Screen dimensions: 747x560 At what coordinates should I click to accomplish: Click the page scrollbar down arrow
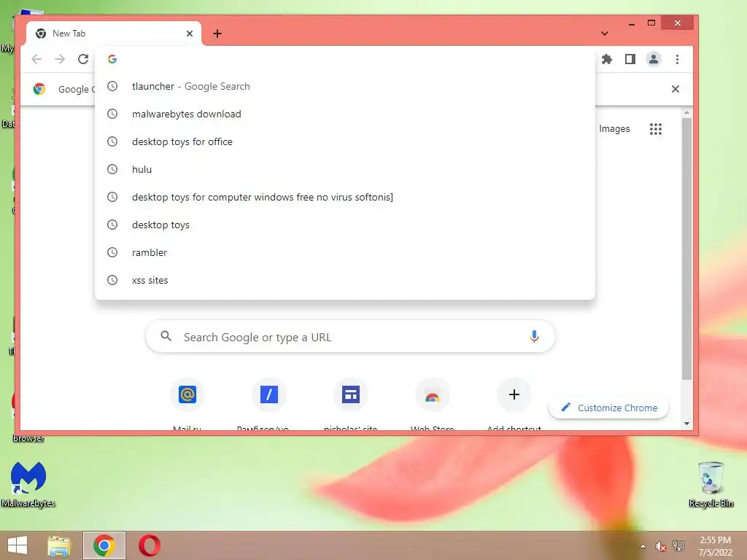pyautogui.click(x=686, y=424)
